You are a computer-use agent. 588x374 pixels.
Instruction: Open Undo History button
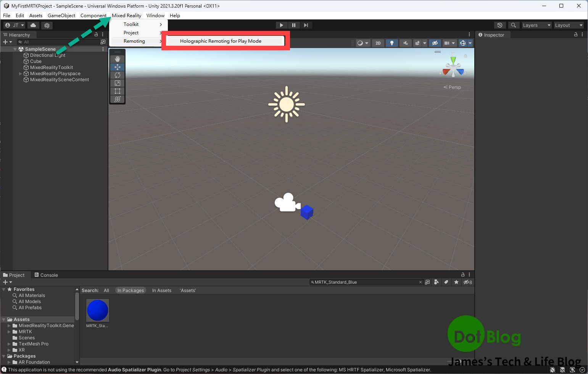(x=499, y=25)
